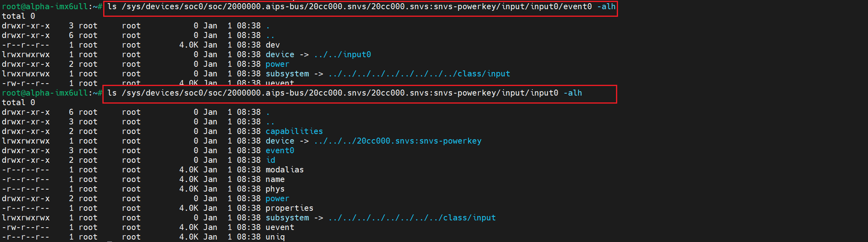
Task: Click the first ls command ending in 'event0 -alh'
Action: [x=361, y=6]
